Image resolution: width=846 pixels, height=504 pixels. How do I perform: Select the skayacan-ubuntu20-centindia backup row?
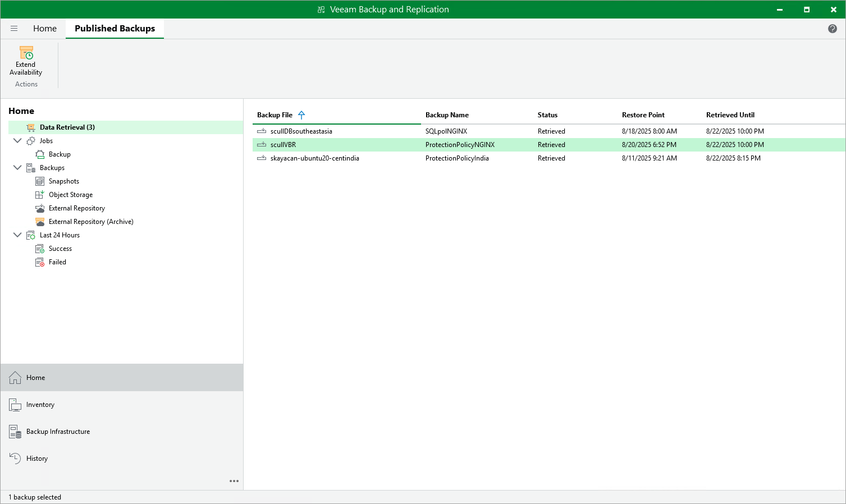coord(549,158)
